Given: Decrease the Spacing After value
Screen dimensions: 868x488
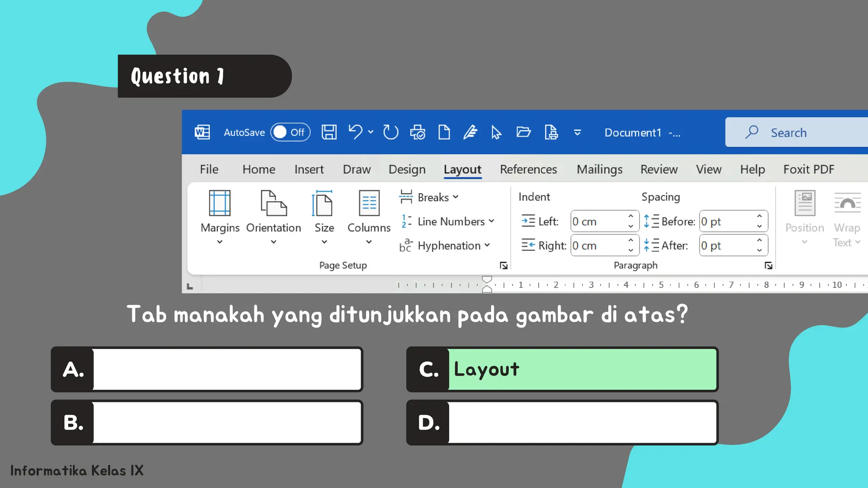Looking at the screenshot, I should coord(759,251).
